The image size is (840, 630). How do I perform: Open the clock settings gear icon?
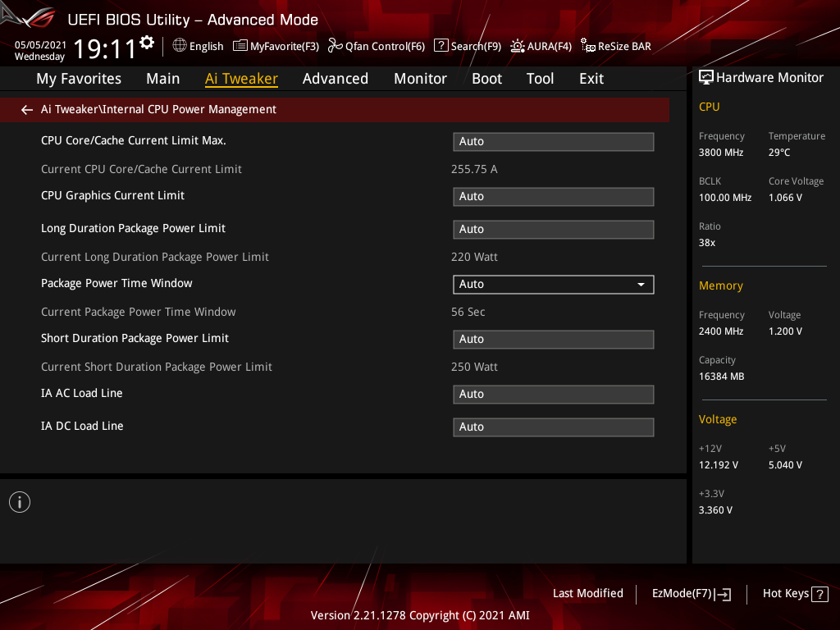(147, 43)
